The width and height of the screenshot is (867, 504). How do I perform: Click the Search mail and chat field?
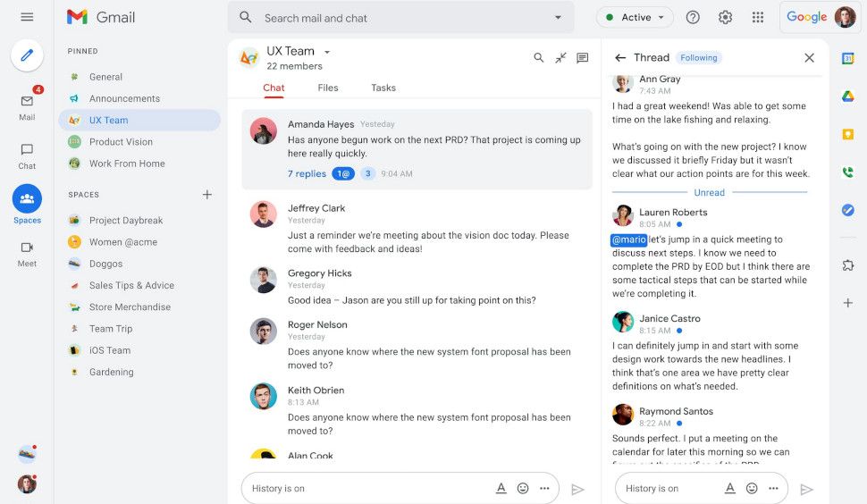401,18
